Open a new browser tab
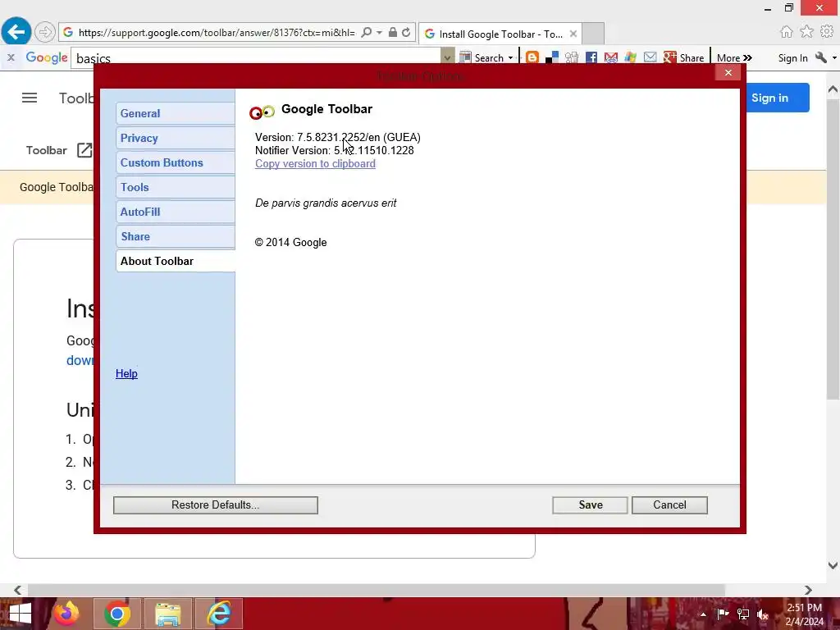Image resolution: width=840 pixels, height=630 pixels. (593, 34)
